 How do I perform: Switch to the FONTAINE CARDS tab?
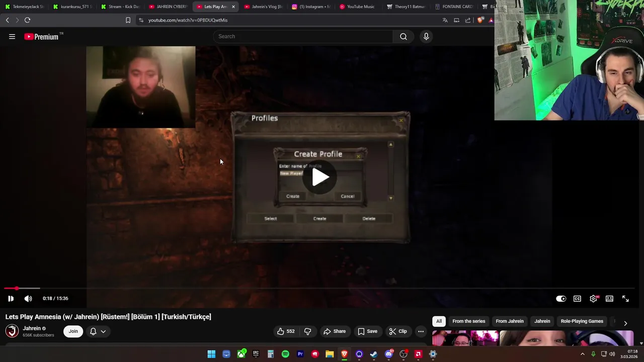454,7
